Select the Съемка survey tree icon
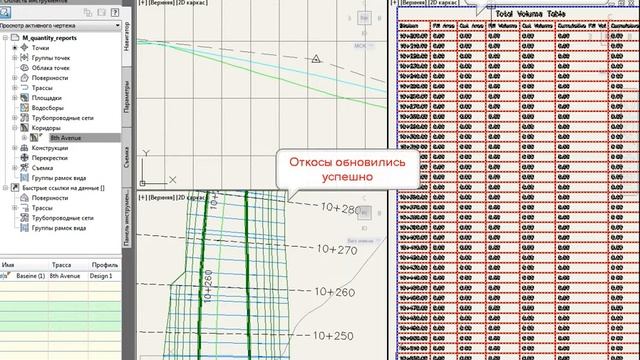The height and width of the screenshot is (360, 640). click(24, 168)
